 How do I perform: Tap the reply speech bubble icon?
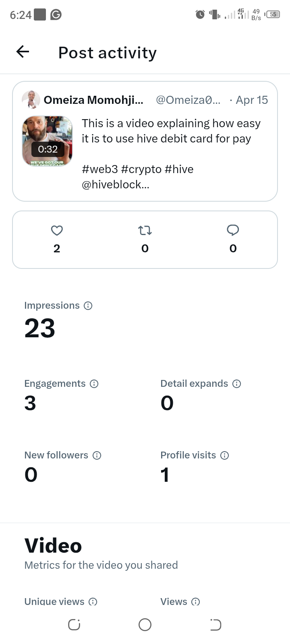click(233, 230)
